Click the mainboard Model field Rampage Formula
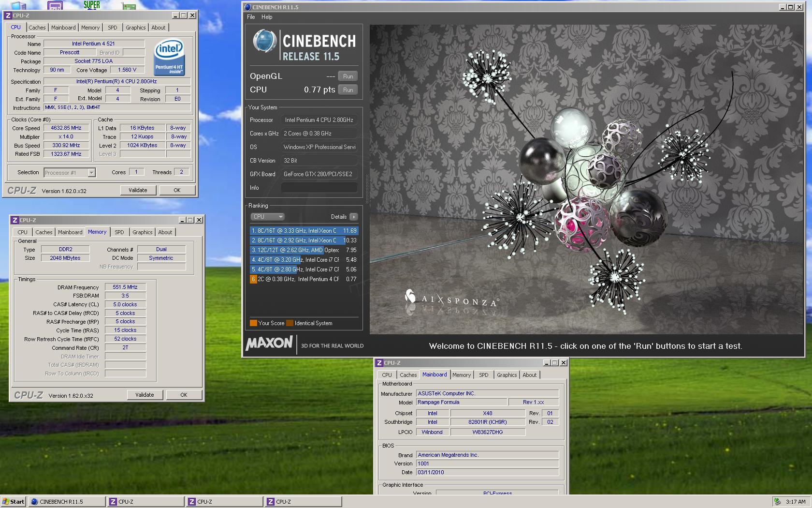The image size is (812, 508). tap(461, 402)
